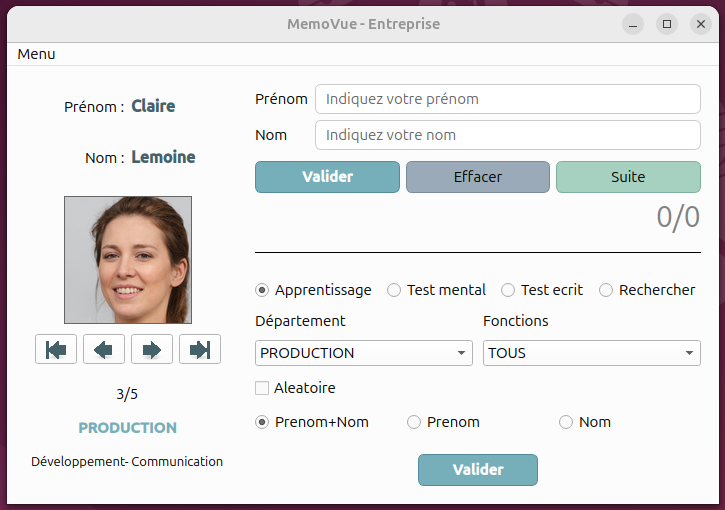Open the PRODUCTION department combo box
This screenshot has width=725, height=510.
pos(364,353)
